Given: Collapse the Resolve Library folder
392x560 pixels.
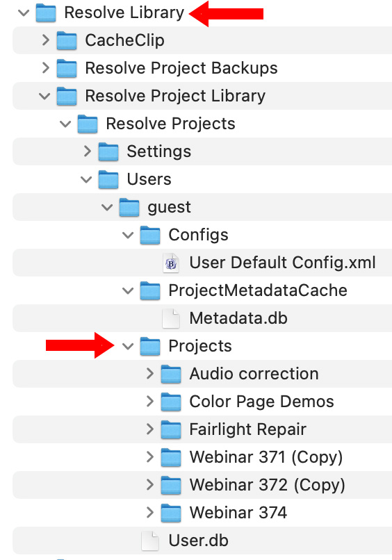Looking at the screenshot, I should 24,13.
